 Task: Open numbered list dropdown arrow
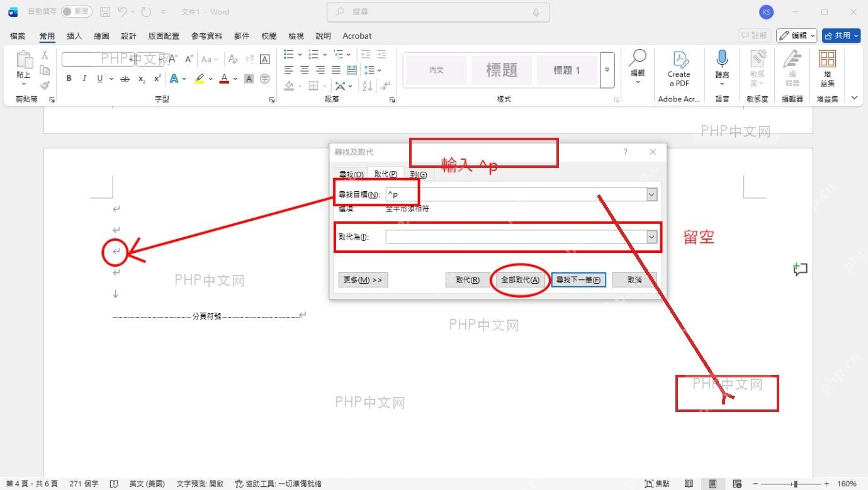coord(325,54)
